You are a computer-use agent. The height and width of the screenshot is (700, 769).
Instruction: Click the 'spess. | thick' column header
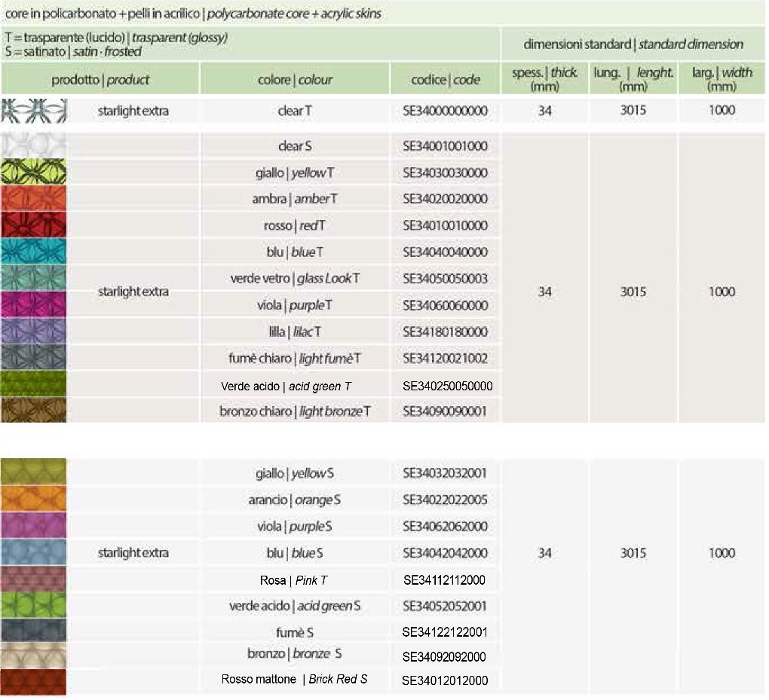click(x=544, y=79)
